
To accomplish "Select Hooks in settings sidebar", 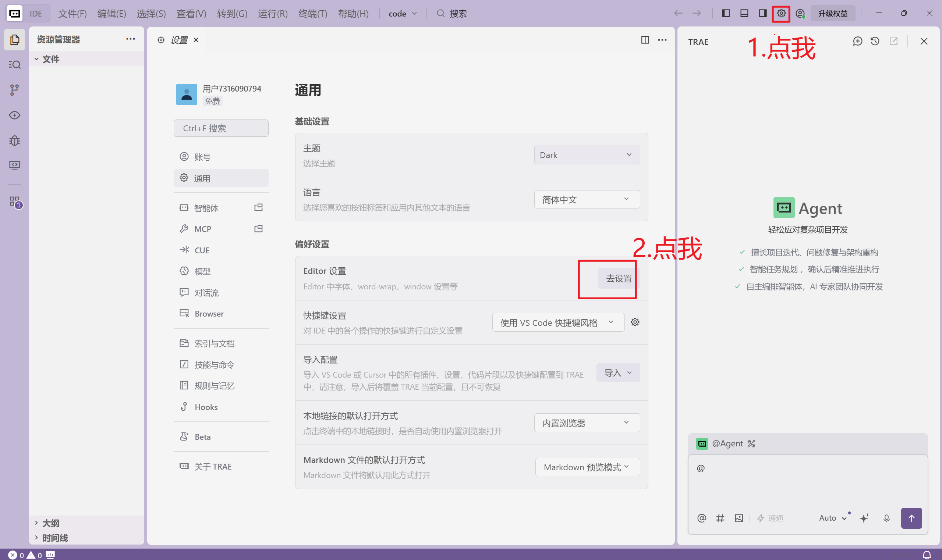I will [x=221, y=407].
